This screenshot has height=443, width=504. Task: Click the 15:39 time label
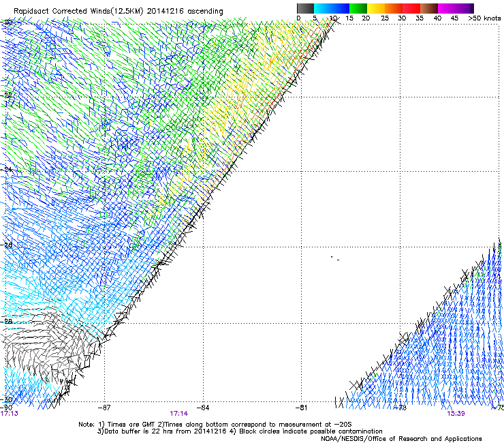456,414
